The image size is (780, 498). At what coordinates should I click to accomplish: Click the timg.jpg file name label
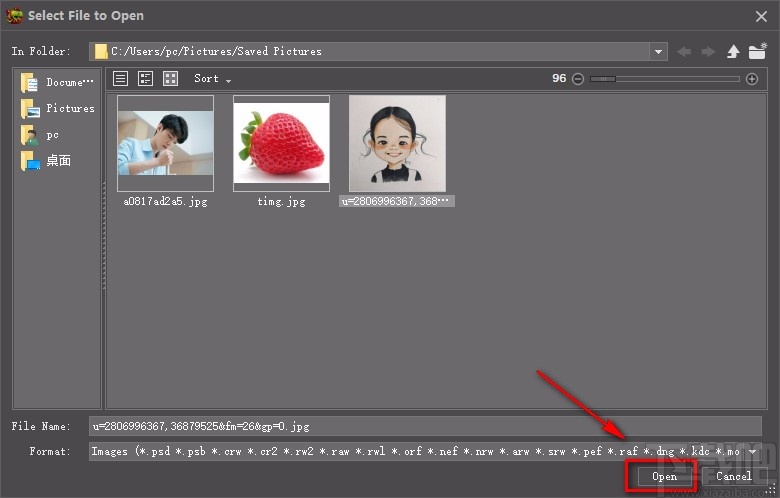(281, 201)
